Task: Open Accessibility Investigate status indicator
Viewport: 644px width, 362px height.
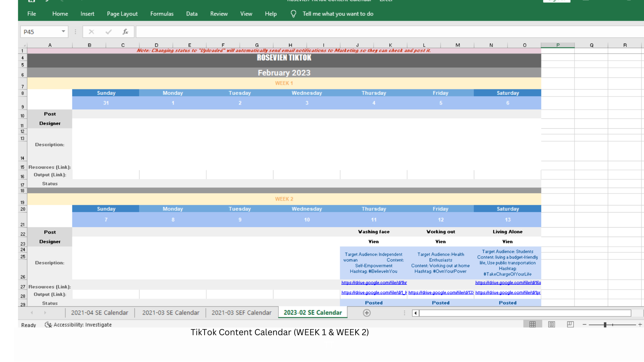Action: (x=78, y=325)
